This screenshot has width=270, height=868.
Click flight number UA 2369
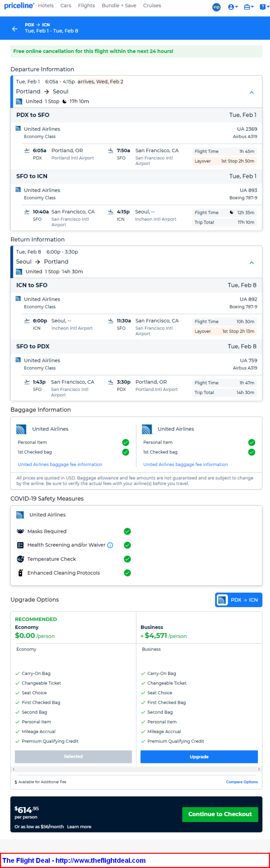click(x=247, y=129)
